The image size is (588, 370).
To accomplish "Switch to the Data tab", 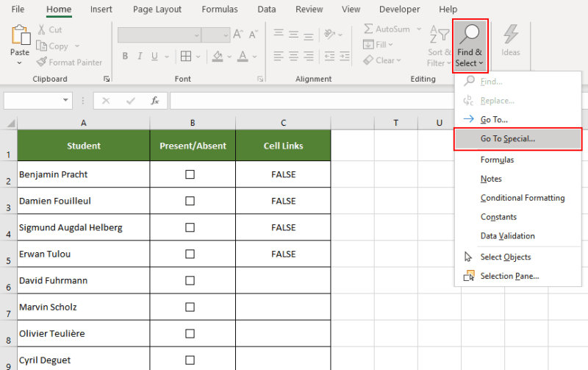I will (x=267, y=9).
